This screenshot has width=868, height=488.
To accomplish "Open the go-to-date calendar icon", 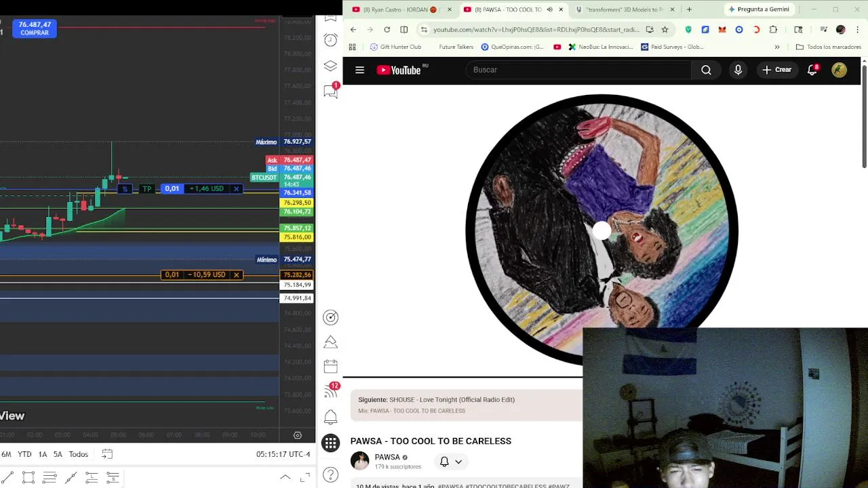I will click(107, 454).
